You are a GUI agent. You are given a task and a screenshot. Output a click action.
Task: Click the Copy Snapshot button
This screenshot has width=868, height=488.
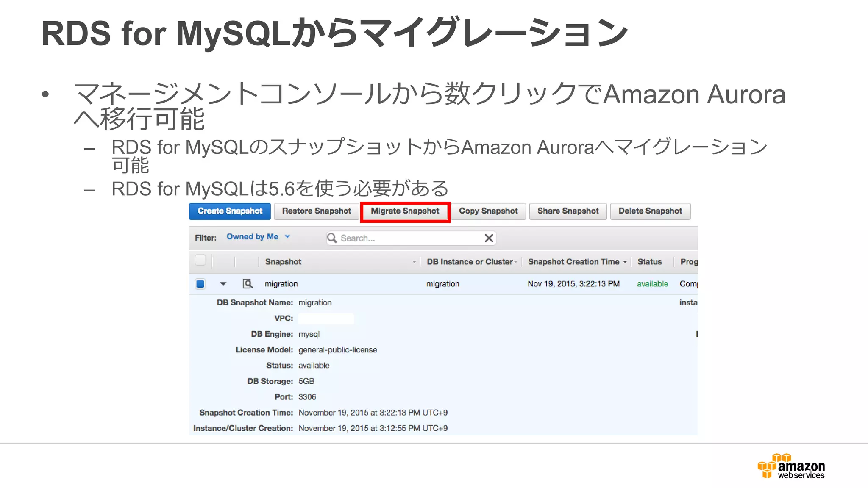click(x=488, y=211)
